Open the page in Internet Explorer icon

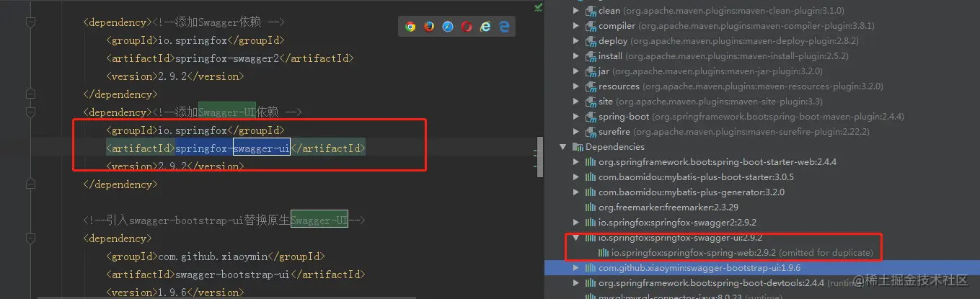click(485, 27)
